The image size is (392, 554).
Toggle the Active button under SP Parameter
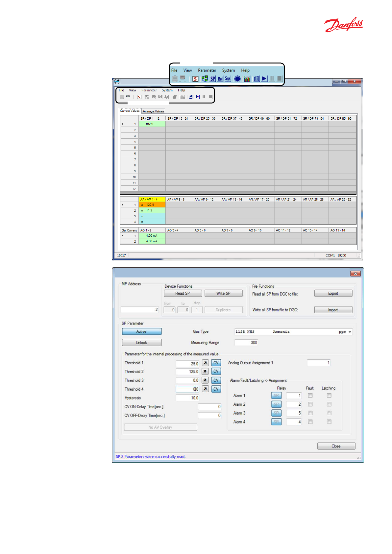(x=142, y=331)
